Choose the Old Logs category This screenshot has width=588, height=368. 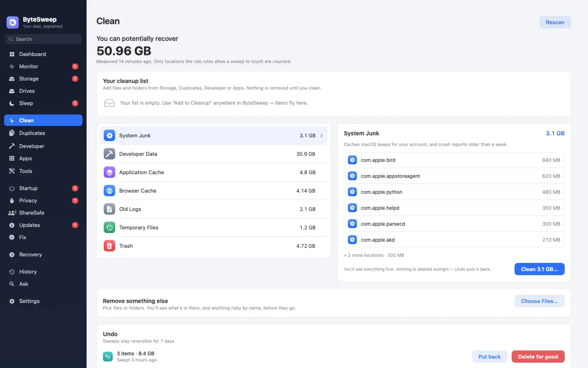pos(214,209)
